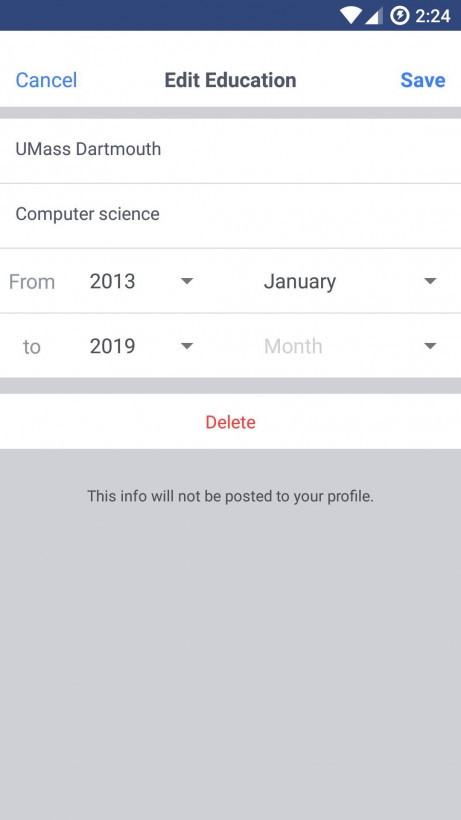The width and height of the screenshot is (461, 820).
Task: Click the Edit Education title
Action: (230, 80)
